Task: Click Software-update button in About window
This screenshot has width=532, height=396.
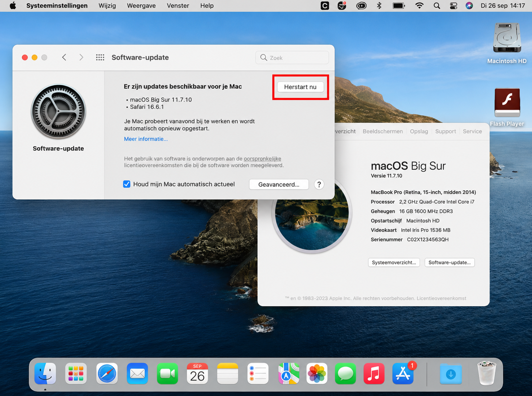Action: click(449, 262)
